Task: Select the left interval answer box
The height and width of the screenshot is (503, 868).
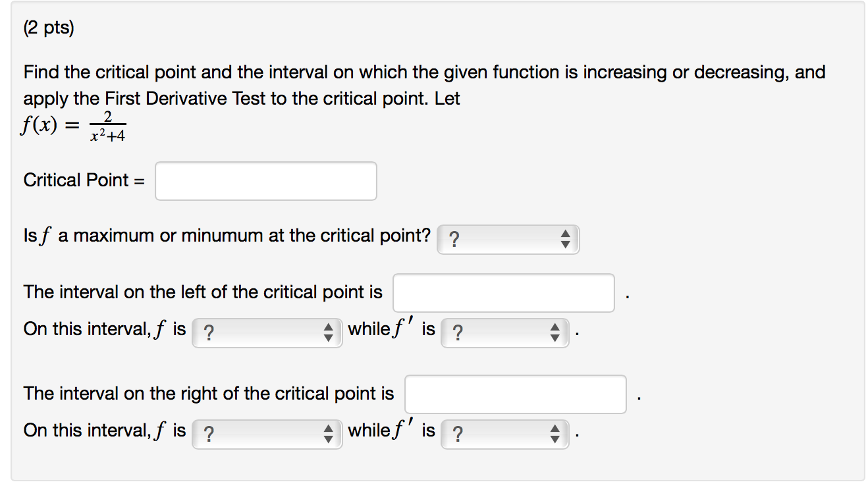Action: pos(503,292)
